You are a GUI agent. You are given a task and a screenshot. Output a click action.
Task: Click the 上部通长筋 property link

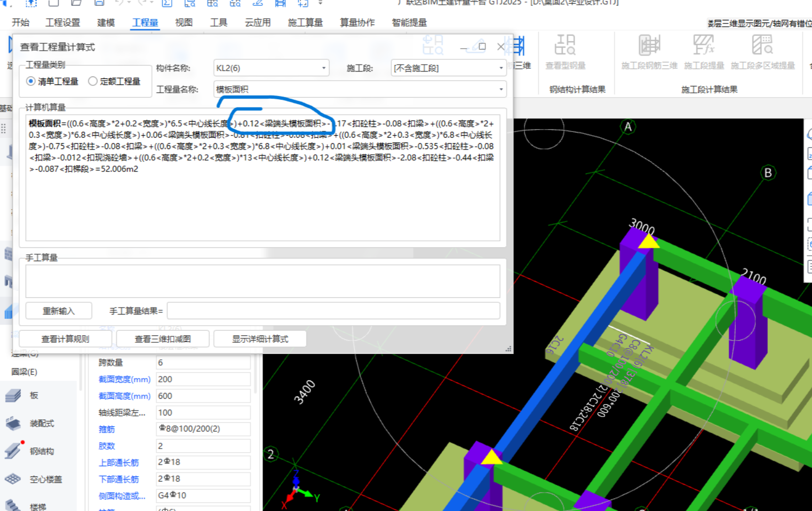(x=118, y=462)
